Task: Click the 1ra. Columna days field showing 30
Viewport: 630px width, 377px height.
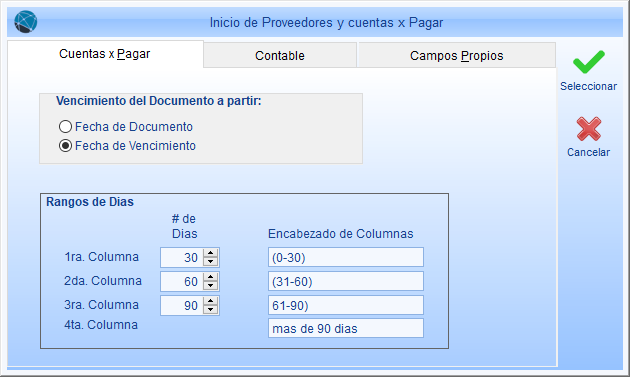Action: (182, 257)
